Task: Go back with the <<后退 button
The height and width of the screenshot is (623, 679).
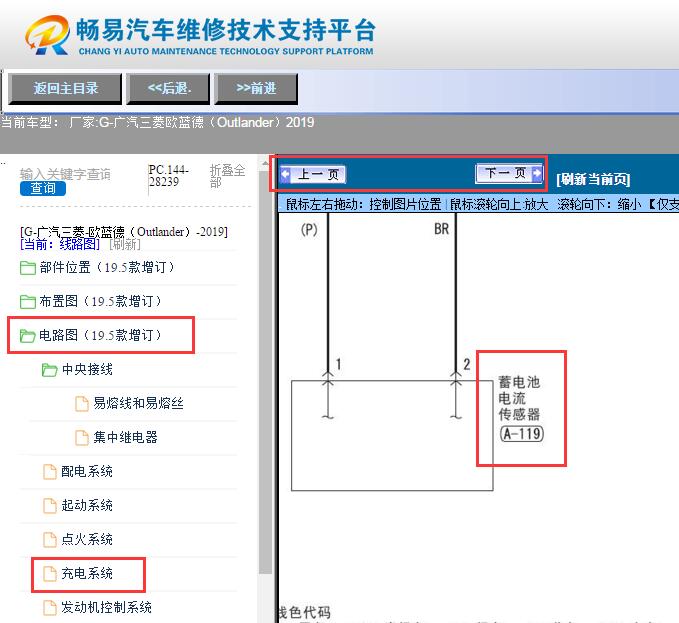Action: [x=168, y=89]
